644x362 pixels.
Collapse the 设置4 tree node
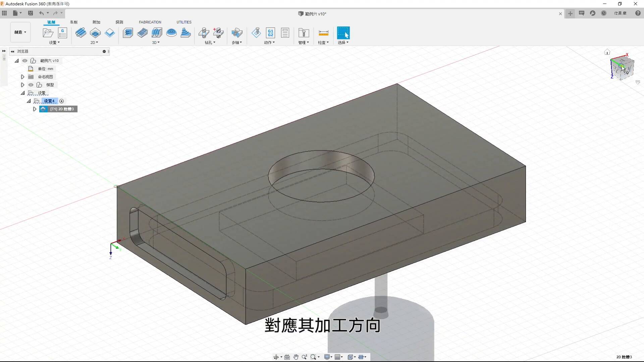click(29, 101)
